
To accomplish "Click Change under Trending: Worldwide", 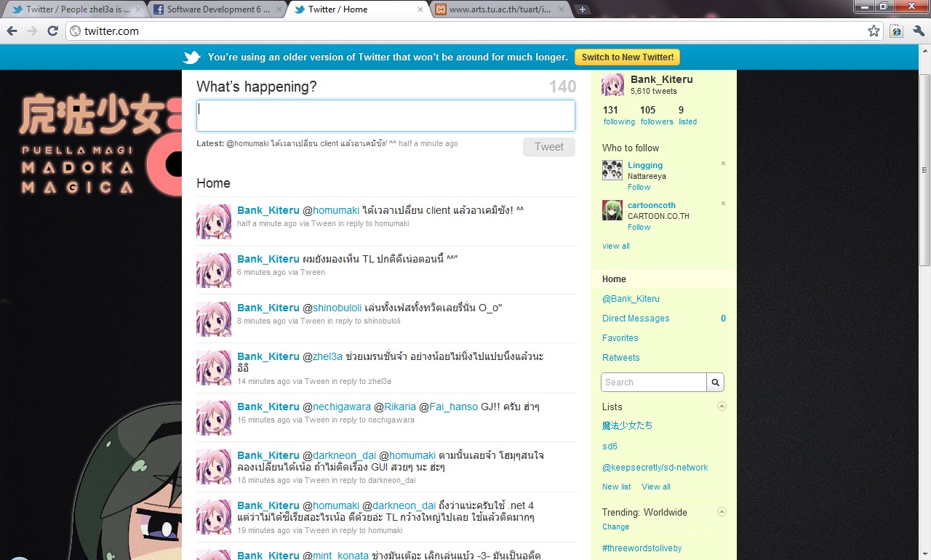I will 615,527.
